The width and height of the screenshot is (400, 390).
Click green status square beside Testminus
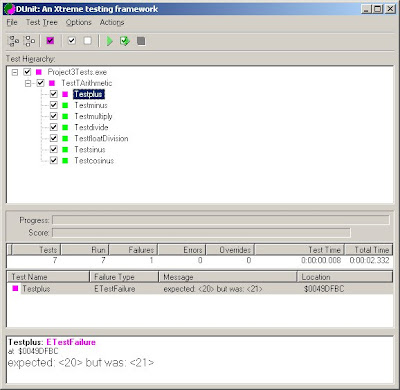coord(65,105)
